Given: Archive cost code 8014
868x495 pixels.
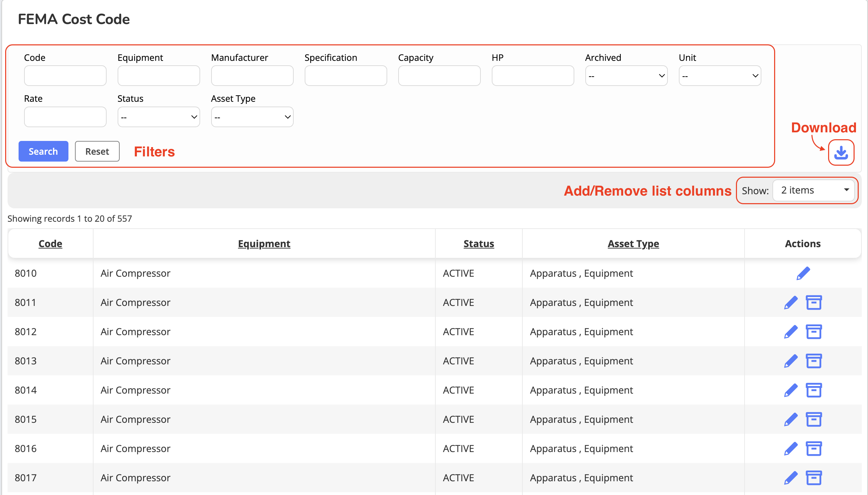Looking at the screenshot, I should coord(814,390).
